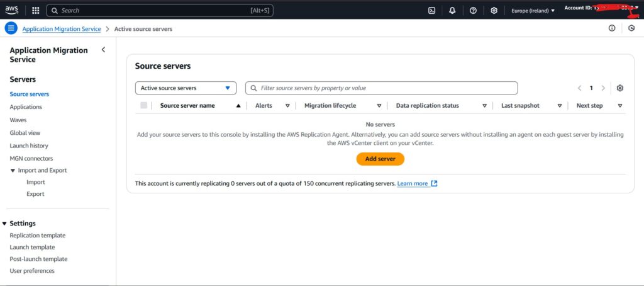Click the Application Migration Service breadcrumb link
Image resolution: width=644 pixels, height=286 pixels.
[x=62, y=29]
